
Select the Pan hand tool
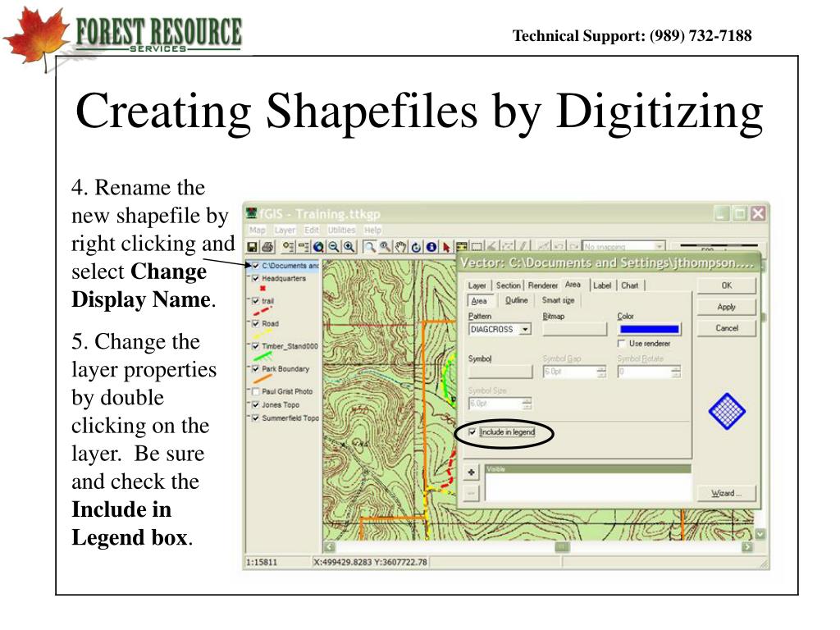click(400, 247)
